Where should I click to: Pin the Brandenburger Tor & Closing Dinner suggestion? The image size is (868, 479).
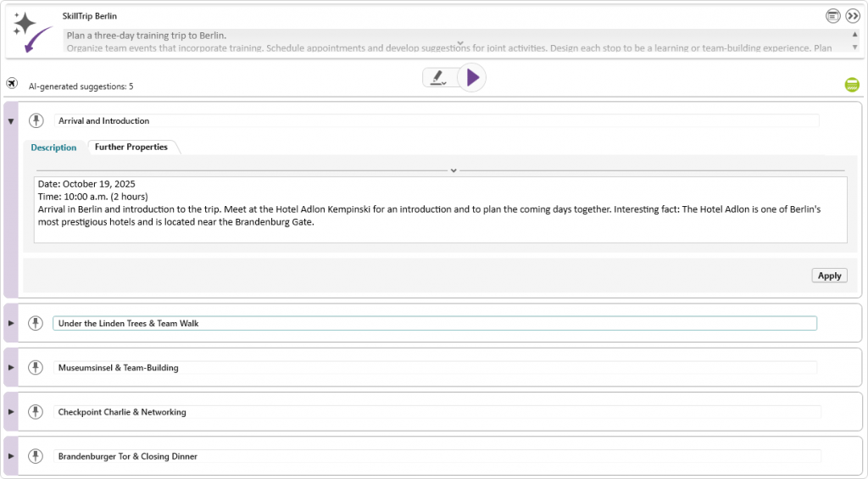[x=36, y=456]
